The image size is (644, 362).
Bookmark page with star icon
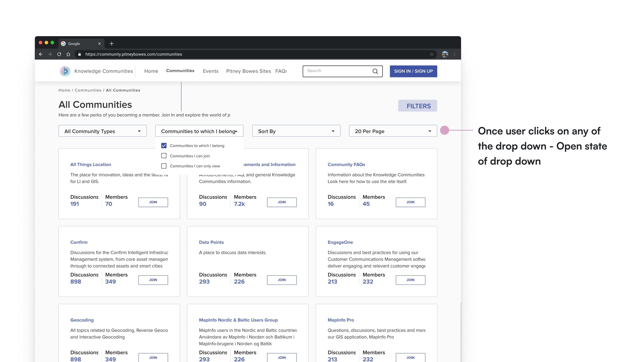[432, 54]
